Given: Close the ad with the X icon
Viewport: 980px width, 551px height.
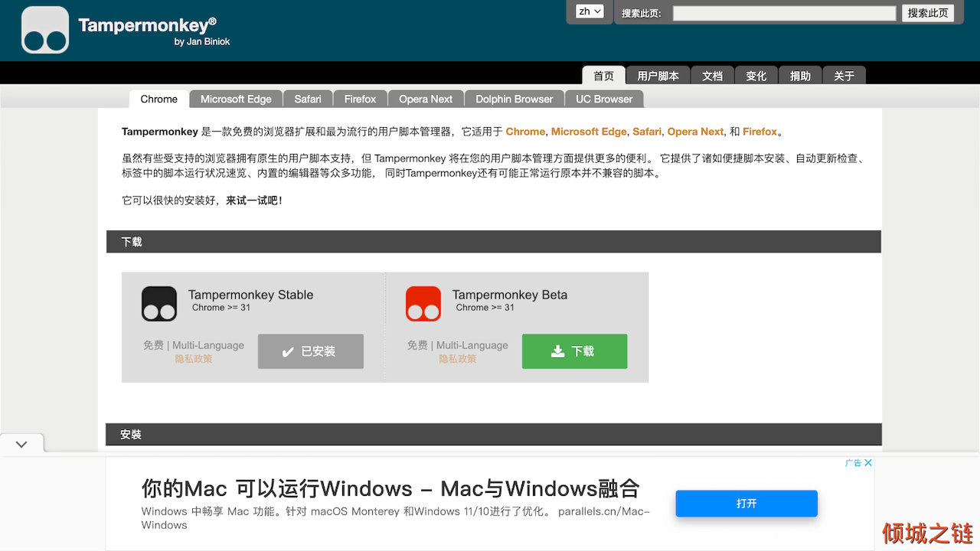Looking at the screenshot, I should pos(868,463).
